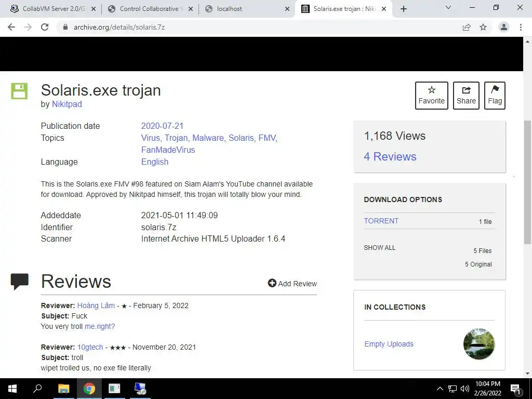Open the Windows Start menu
The width and height of the screenshot is (532, 399).
point(12,389)
